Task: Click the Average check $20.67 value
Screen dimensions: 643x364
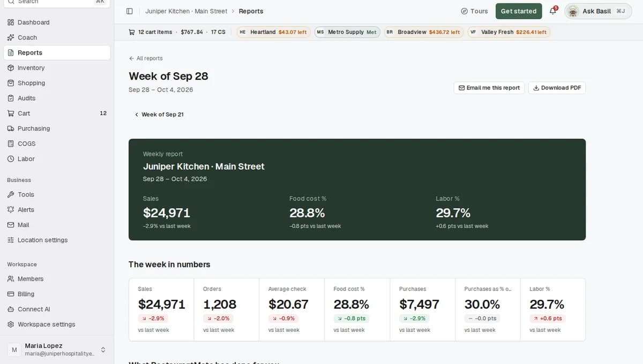Action: click(288, 305)
